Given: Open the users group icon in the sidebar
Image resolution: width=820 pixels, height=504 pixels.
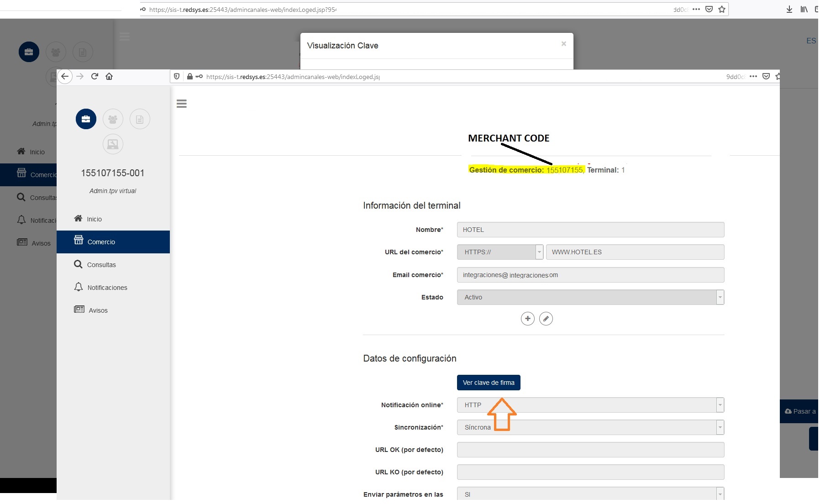Looking at the screenshot, I should (113, 119).
